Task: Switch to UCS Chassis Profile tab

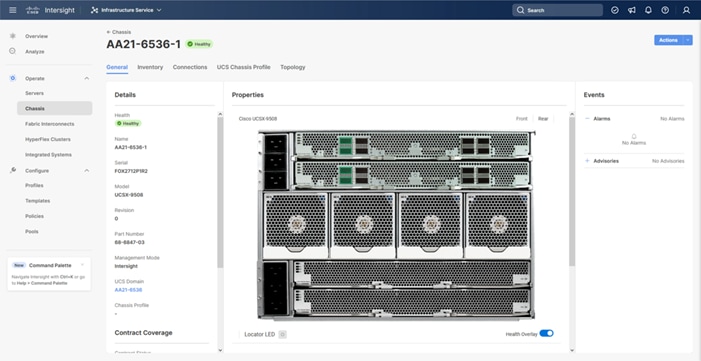Action: (244, 67)
